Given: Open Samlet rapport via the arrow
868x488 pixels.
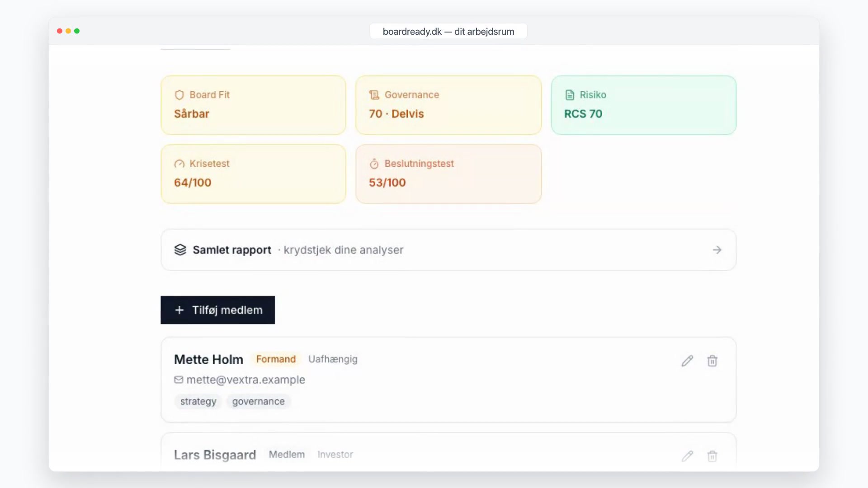Looking at the screenshot, I should pyautogui.click(x=717, y=250).
